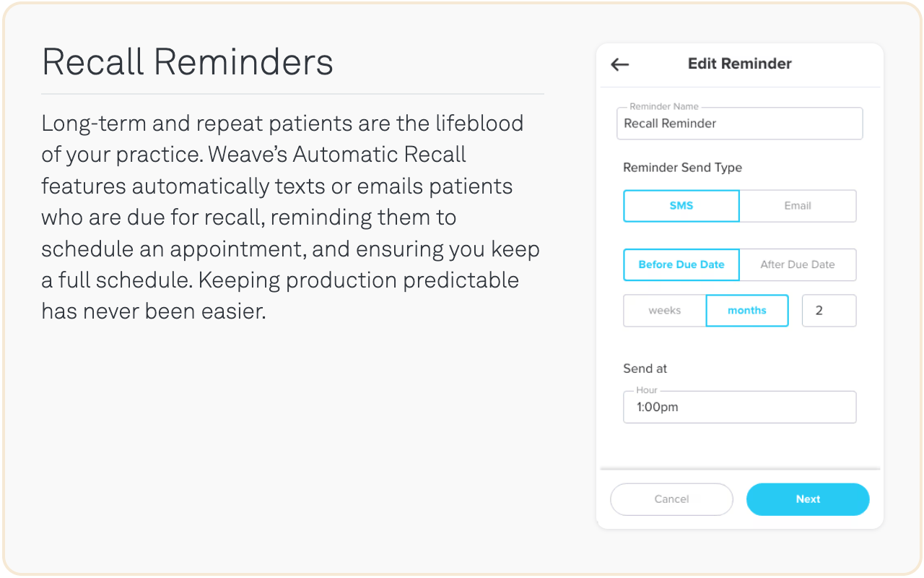
Task: Choose the Before Due Date option
Action: coord(681,265)
